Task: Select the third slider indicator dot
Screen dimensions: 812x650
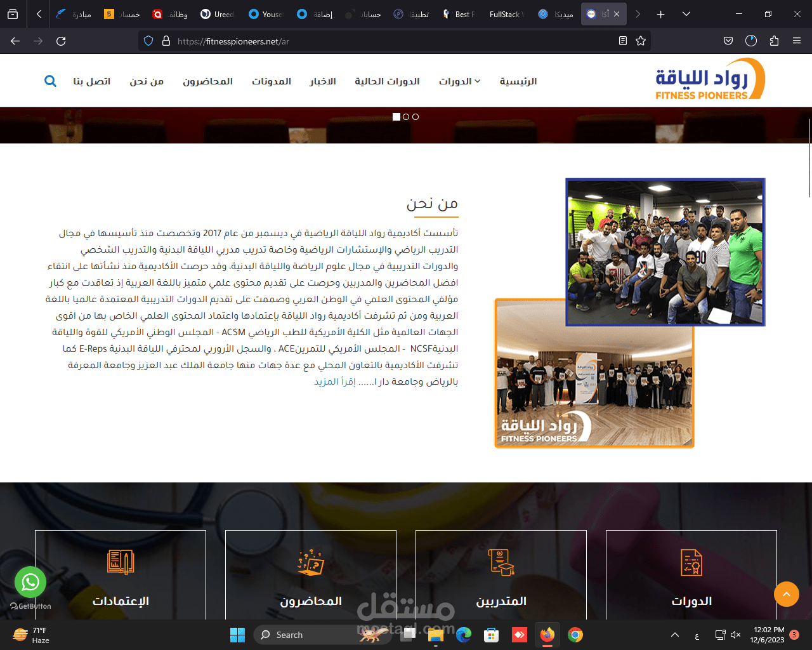Action: [416, 117]
